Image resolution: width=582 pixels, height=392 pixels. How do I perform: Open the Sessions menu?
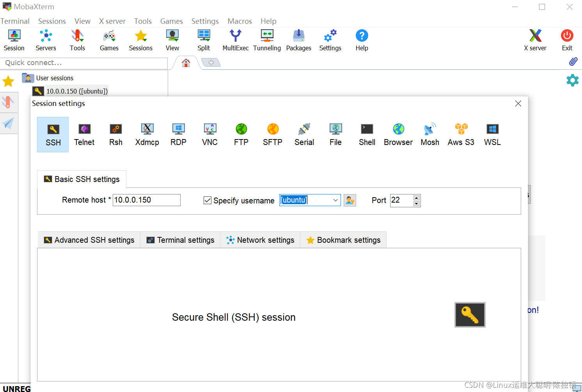coord(52,21)
